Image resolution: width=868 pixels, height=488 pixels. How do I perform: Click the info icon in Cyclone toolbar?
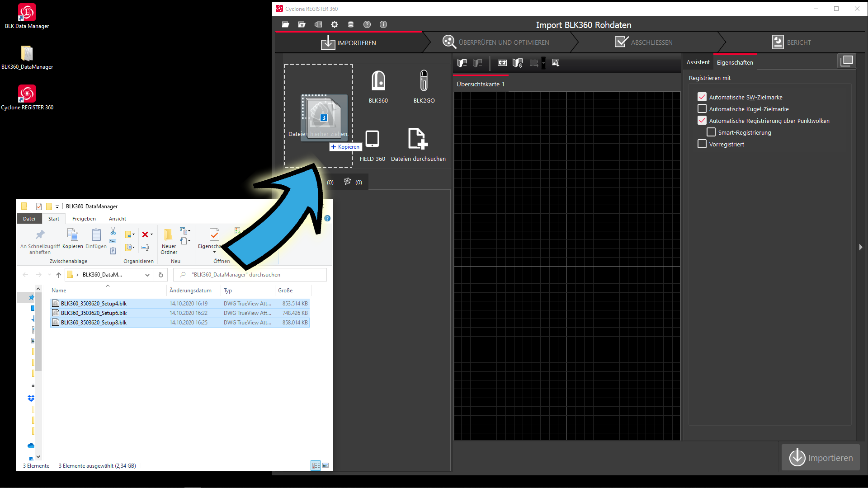coord(383,24)
